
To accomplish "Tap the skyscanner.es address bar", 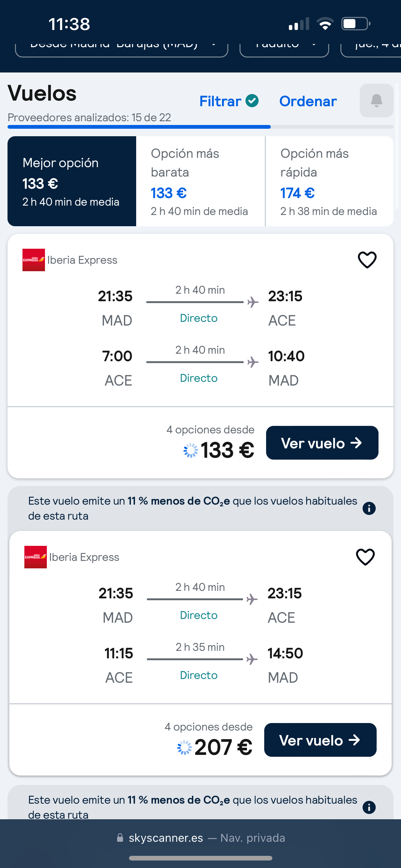I will coord(200,838).
